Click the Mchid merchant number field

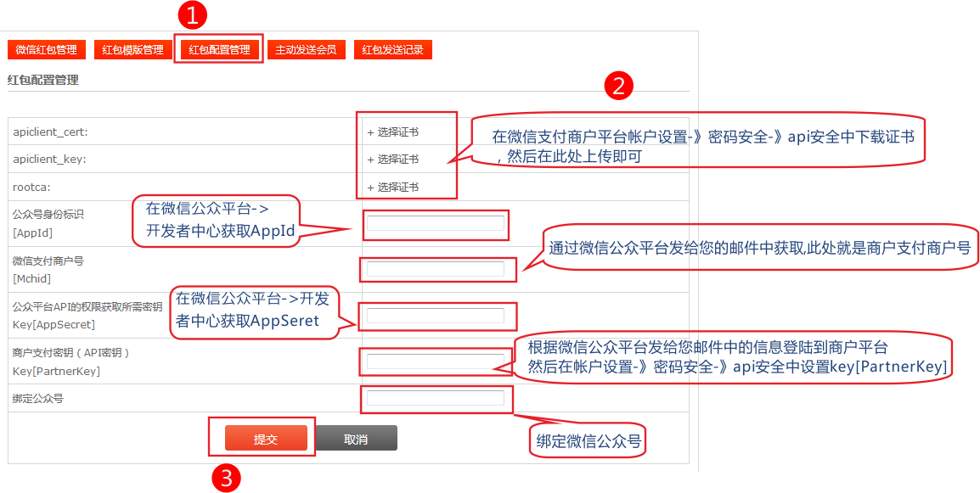(435, 269)
